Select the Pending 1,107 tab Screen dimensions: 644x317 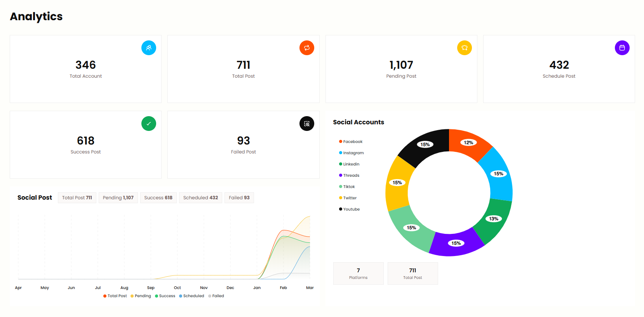click(x=118, y=198)
